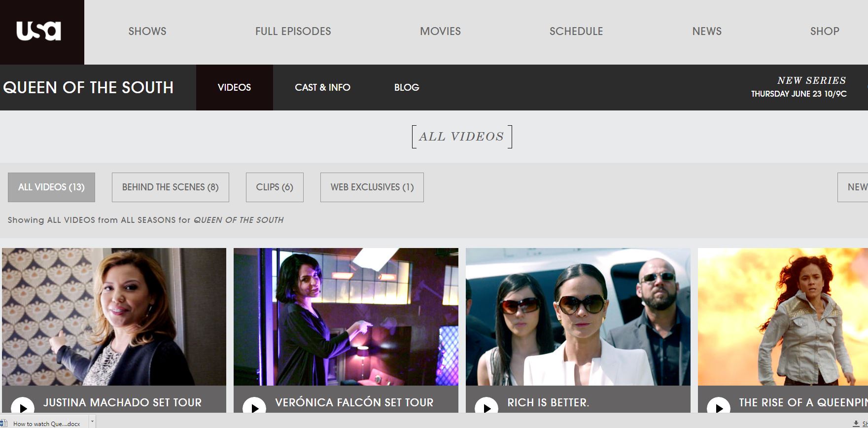Viewport: 868px width, 428px height.
Task: Filter by Web Exclusives (1)
Action: (372, 187)
